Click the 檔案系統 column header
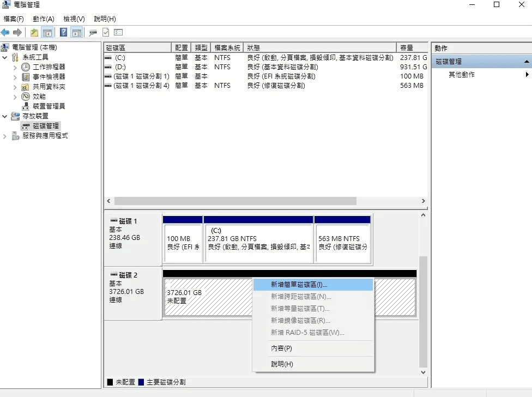532x397 pixels. pos(227,47)
